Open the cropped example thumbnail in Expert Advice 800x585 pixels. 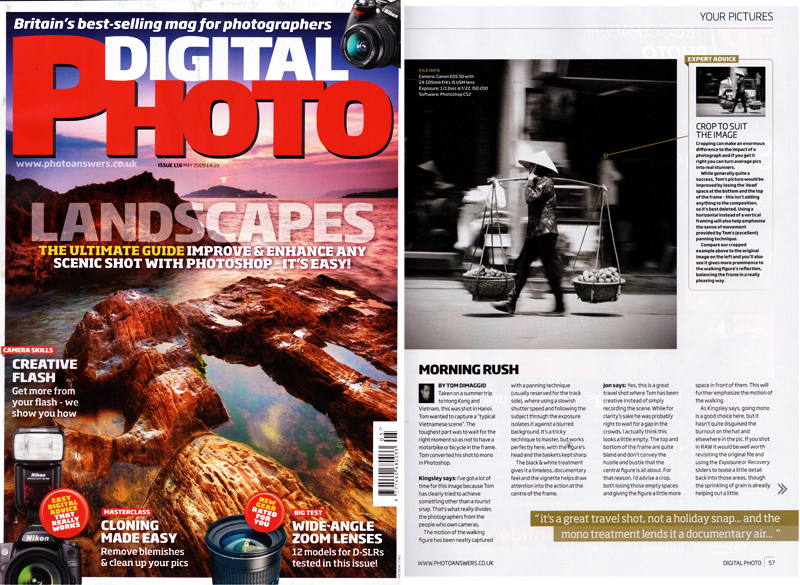[731, 92]
